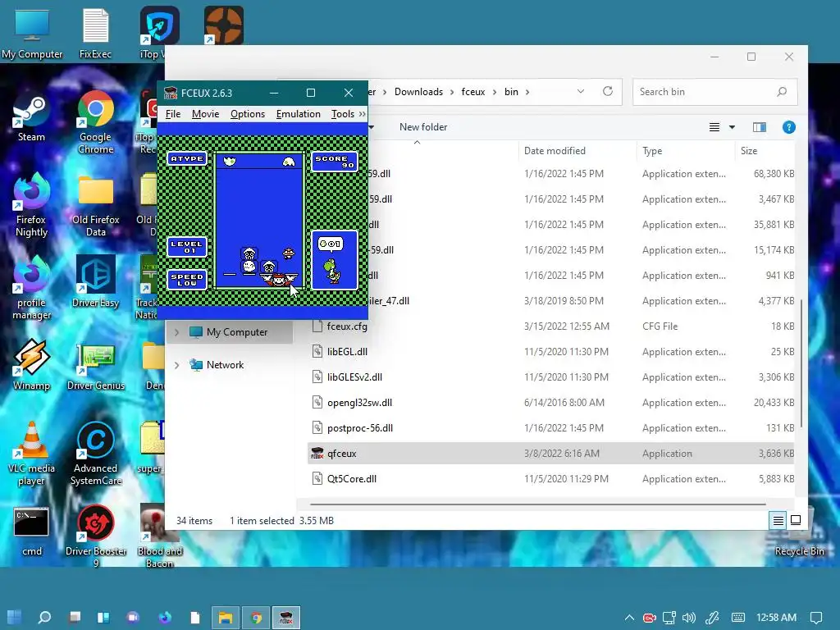The image size is (840, 630).
Task: Select the Qt5Core.dll file
Action: 552,479
